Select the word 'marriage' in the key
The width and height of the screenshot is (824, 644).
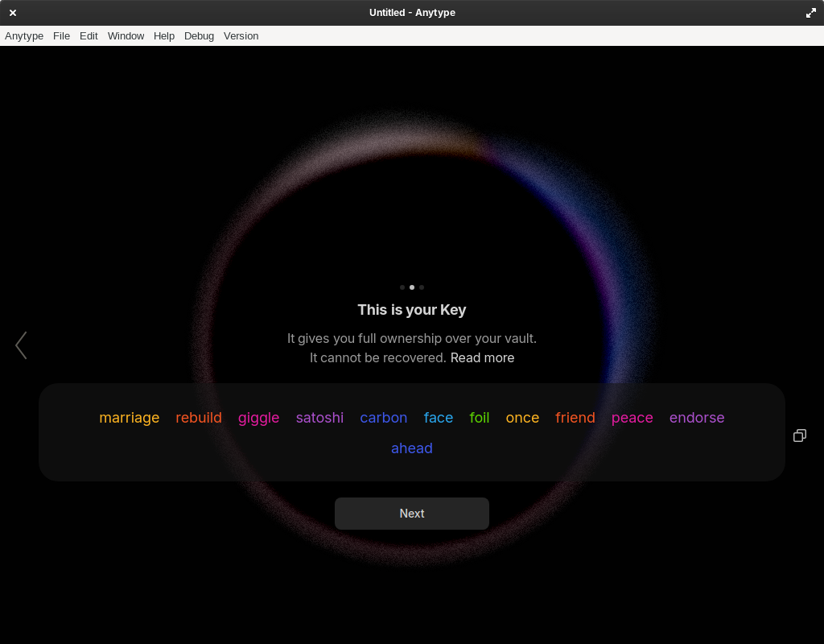pyautogui.click(x=129, y=418)
